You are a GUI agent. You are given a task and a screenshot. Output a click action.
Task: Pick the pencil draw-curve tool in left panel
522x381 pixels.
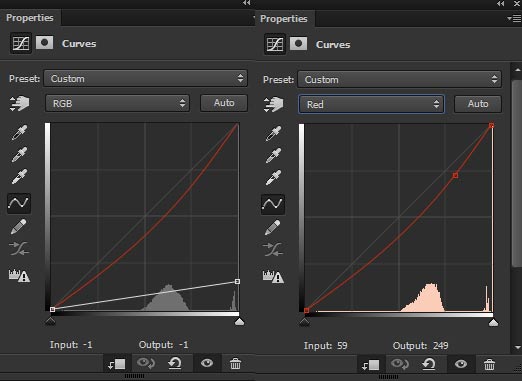coord(19,227)
